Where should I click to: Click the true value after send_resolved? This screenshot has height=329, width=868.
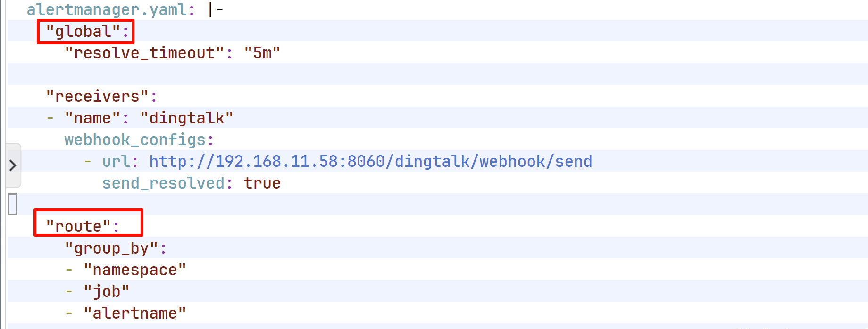(262, 183)
